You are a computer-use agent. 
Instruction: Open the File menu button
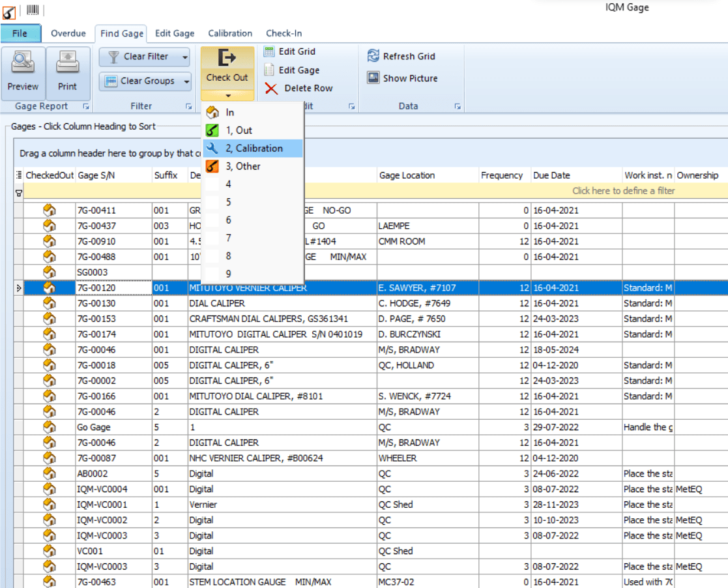pyautogui.click(x=20, y=33)
